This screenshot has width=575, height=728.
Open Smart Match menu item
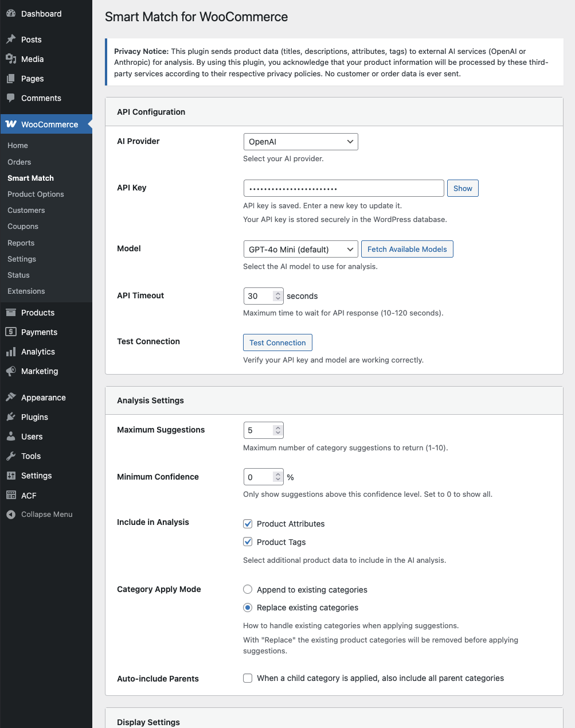tap(30, 178)
